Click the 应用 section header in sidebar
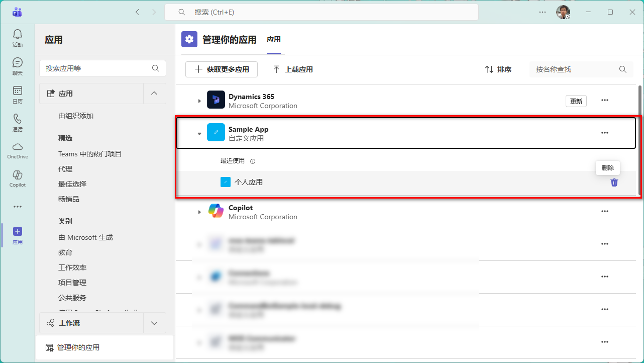 91,94
